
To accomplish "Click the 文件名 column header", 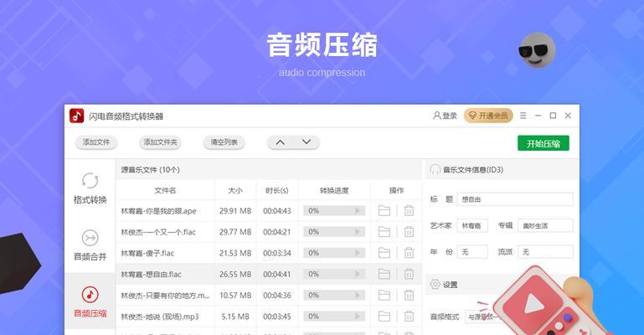I will point(165,190).
